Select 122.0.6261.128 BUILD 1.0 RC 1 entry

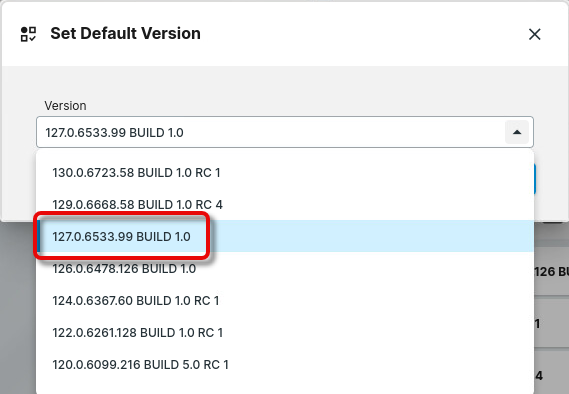[x=285, y=332]
